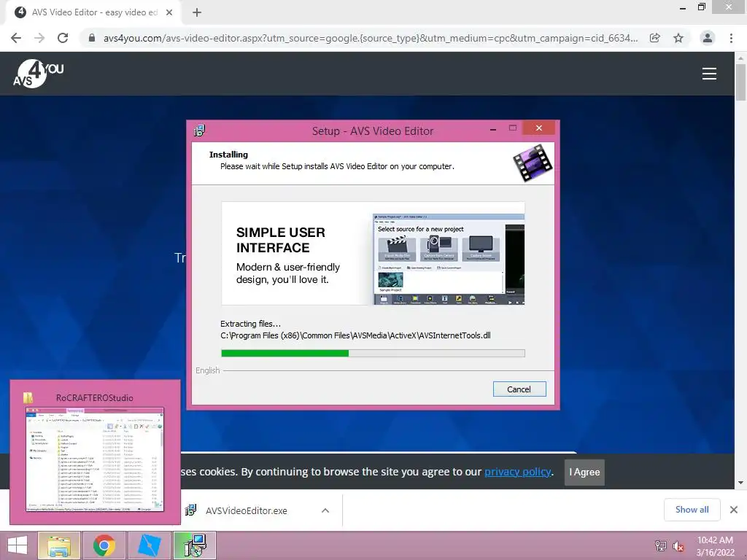747x560 pixels.
Task: Click the installation progress bar
Action: pos(373,354)
